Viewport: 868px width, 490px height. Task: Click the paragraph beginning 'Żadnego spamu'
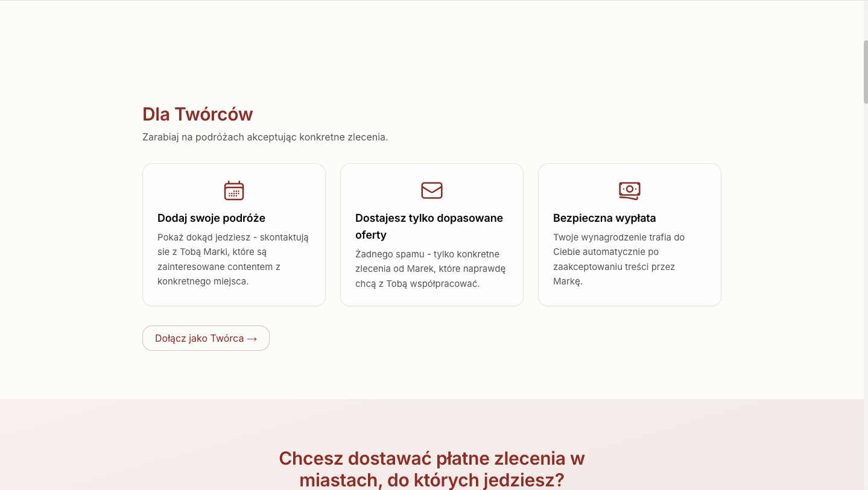(x=431, y=269)
